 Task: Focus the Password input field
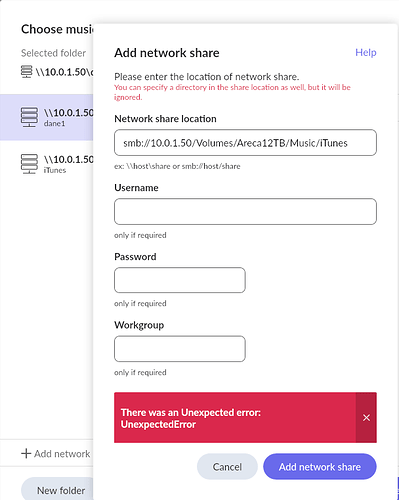180,280
